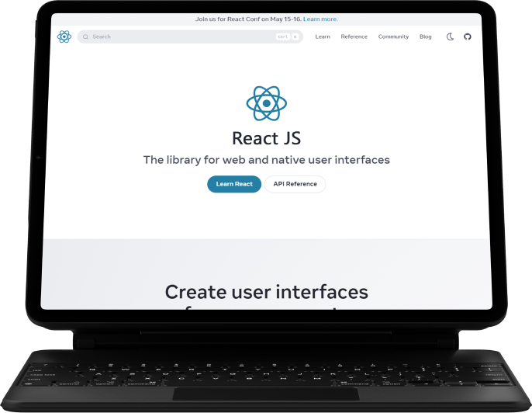
Task: Open the Blog nav item
Action: (426, 36)
